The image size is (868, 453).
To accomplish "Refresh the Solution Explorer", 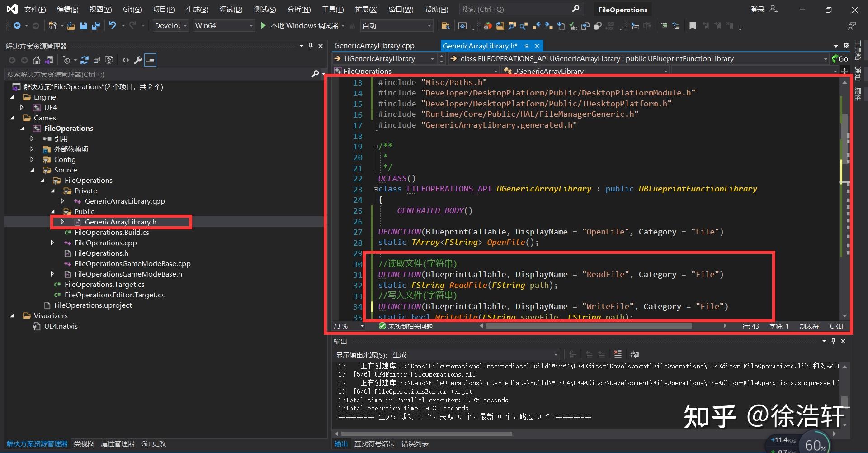I will (x=85, y=60).
